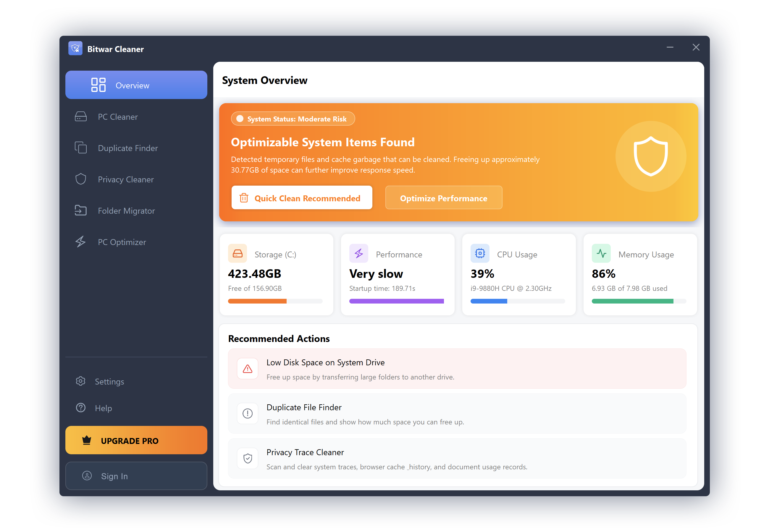This screenshot has width=769, height=532.
Task: Click the trash can icon in Quick Clean
Action: point(244,198)
